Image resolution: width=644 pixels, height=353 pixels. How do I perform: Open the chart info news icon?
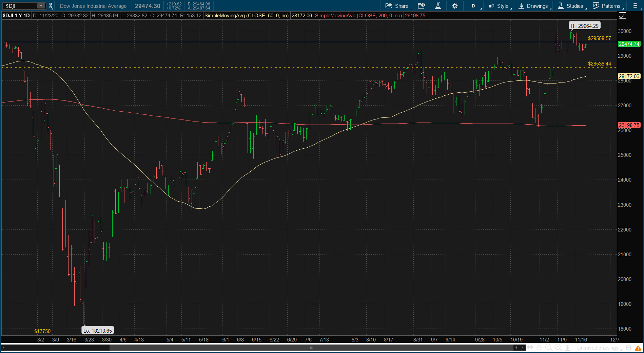pyautogui.click(x=421, y=6)
